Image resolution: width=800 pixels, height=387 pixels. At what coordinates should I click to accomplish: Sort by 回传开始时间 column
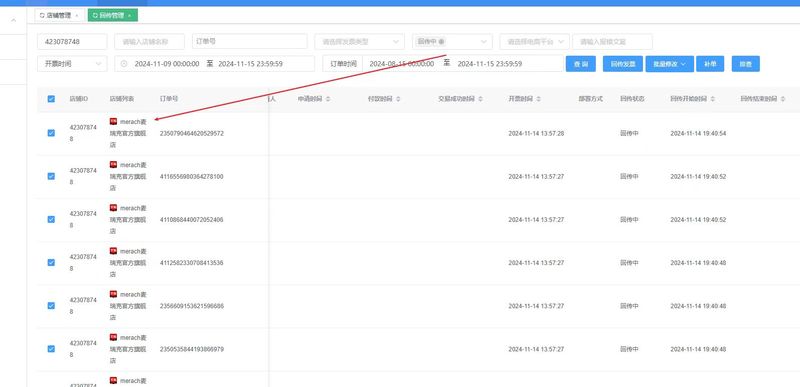tap(713, 99)
